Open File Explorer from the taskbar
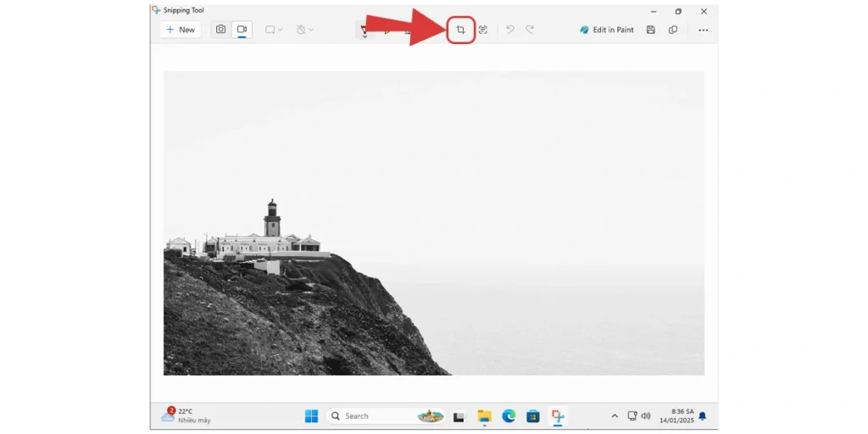Image resolution: width=868 pixels, height=434 pixels. pyautogui.click(x=484, y=416)
